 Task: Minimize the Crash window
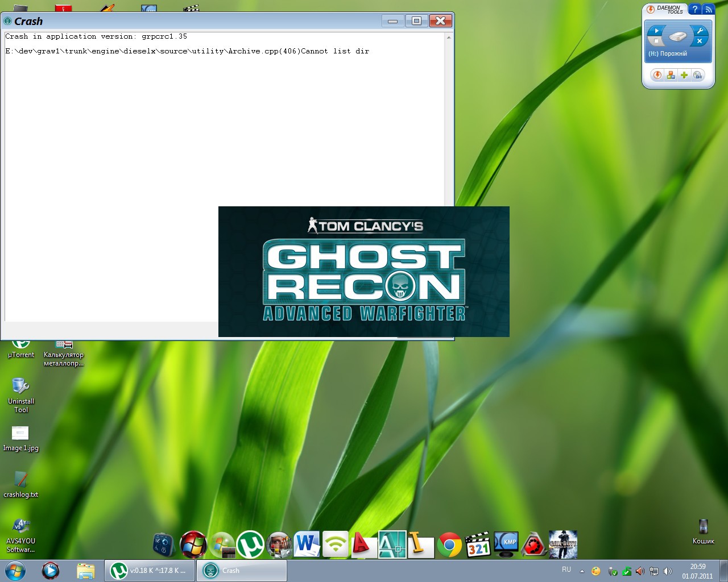392,21
